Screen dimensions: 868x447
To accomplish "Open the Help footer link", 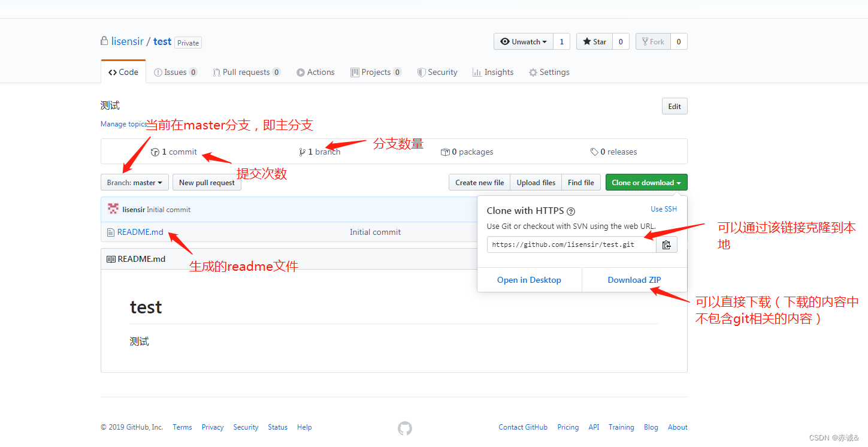I will (x=304, y=427).
